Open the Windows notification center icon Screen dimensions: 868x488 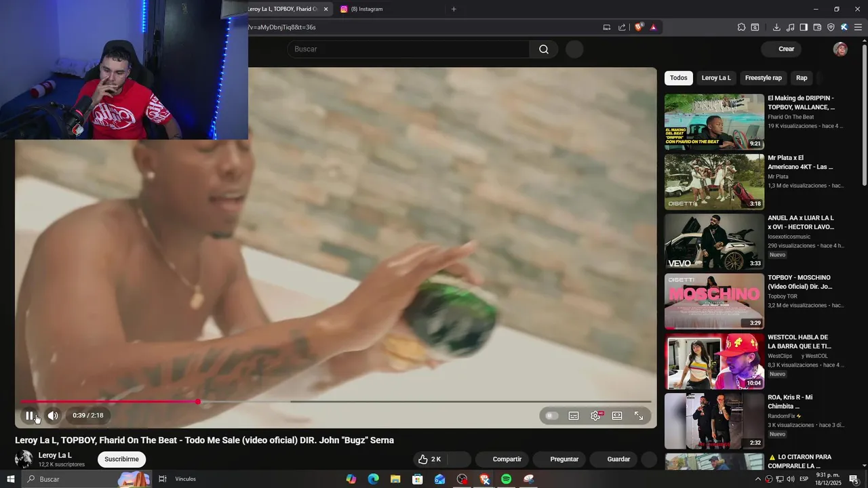coord(854,479)
